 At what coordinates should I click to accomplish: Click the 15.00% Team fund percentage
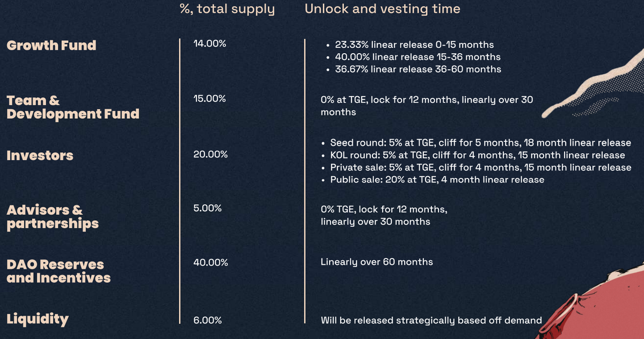pyautogui.click(x=210, y=99)
